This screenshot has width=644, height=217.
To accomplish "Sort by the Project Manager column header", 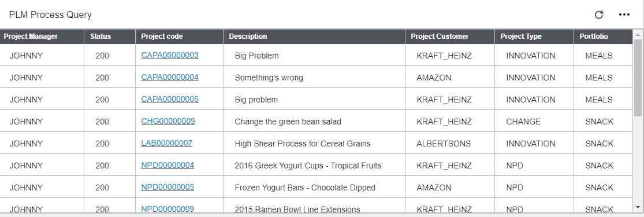I will 42,36.
